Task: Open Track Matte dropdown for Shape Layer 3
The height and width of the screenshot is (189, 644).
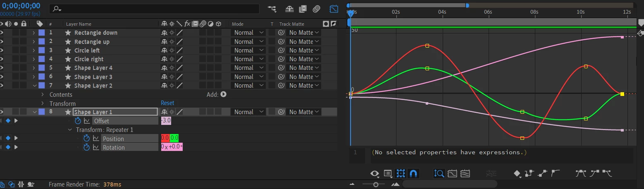Action: pos(304,77)
